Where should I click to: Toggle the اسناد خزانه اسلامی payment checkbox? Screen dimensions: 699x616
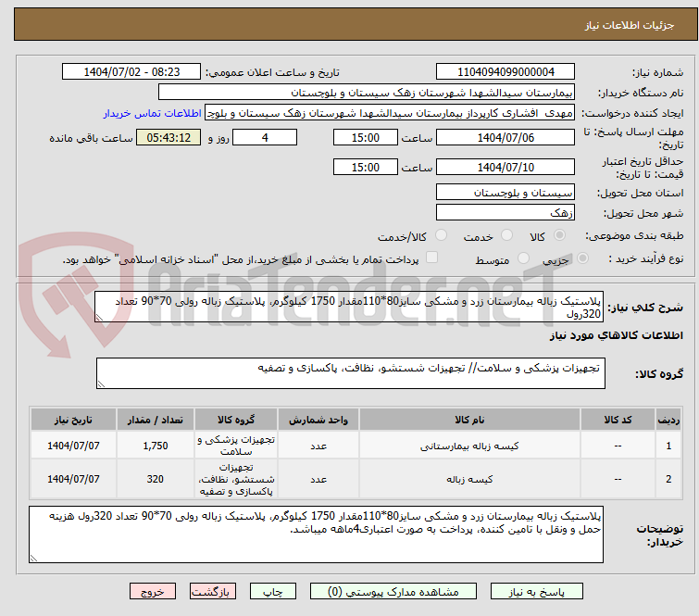(x=432, y=259)
